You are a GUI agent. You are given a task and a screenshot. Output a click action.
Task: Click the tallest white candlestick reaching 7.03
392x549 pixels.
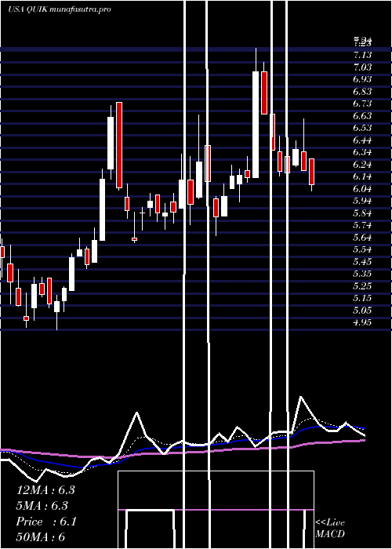tap(256, 125)
